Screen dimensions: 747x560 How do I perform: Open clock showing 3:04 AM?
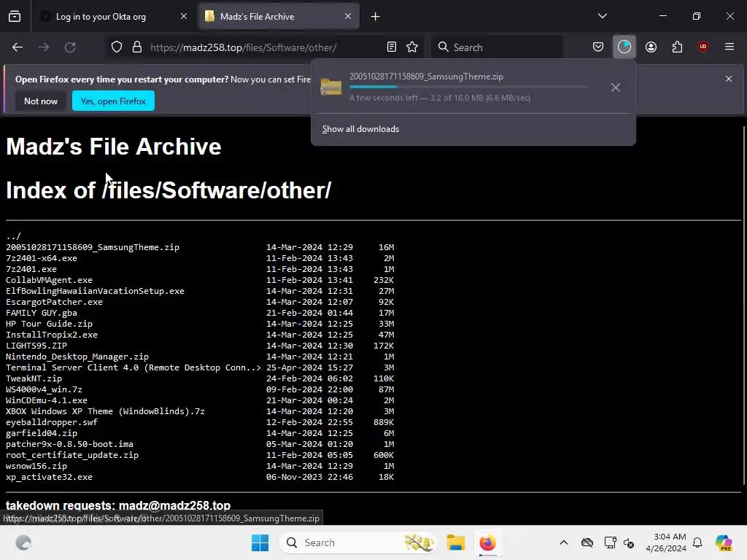666,542
